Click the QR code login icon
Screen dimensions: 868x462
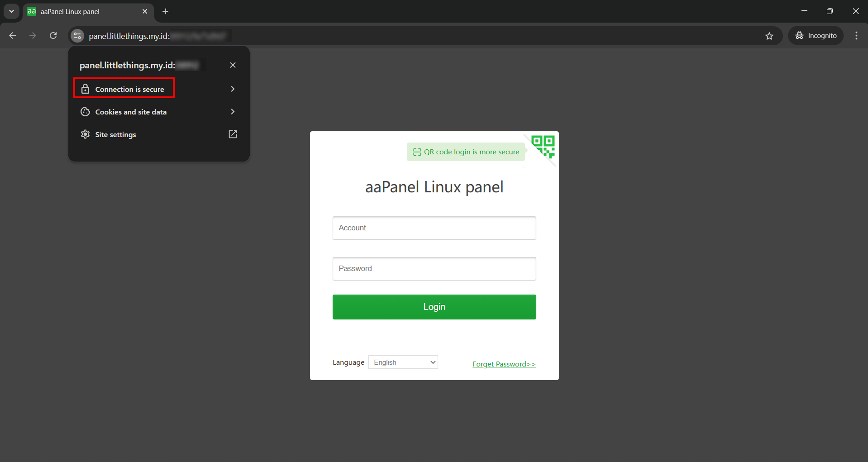(543, 147)
